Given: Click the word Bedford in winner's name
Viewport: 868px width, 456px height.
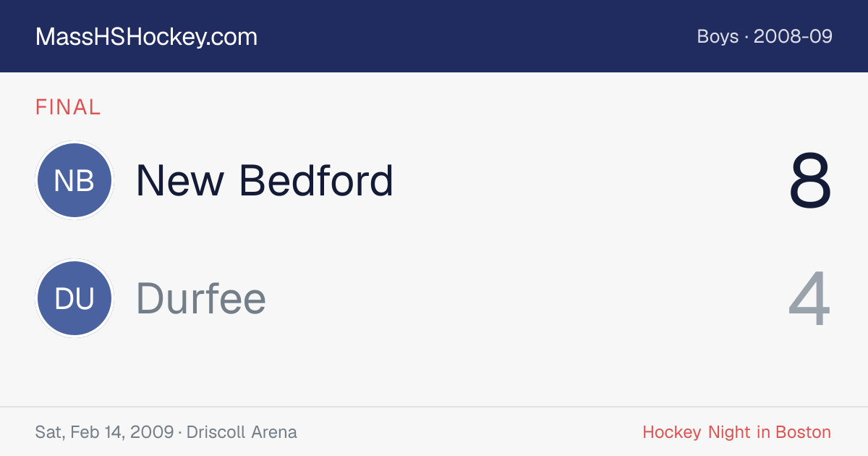Looking at the screenshot, I should point(317,180).
